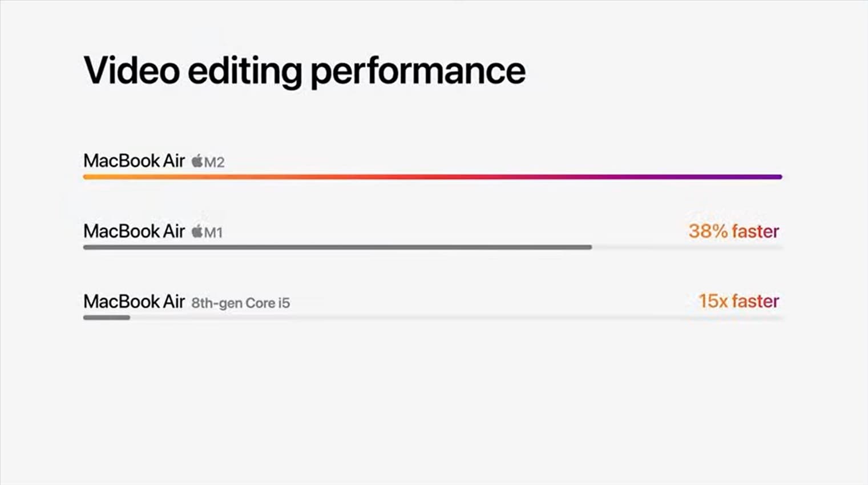Image resolution: width=868 pixels, height=485 pixels.
Task: Select "MacBook Air" text in the Core i5 row
Action: coord(134,302)
